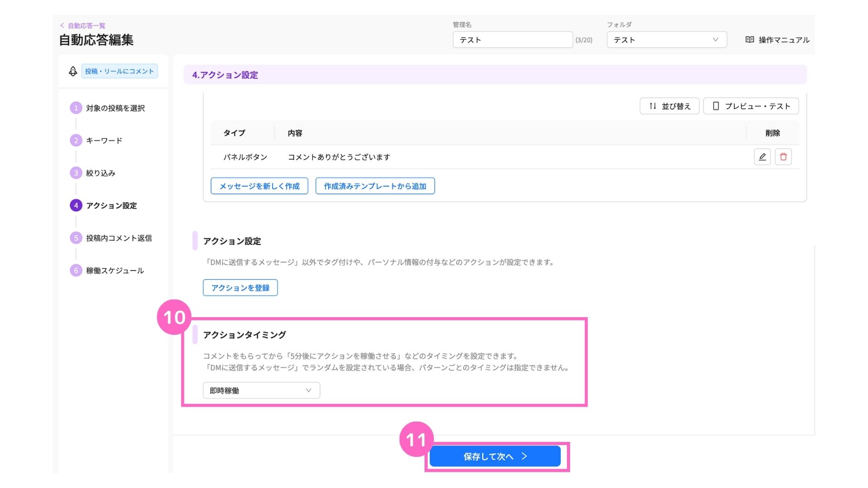This screenshot has height=488, width=868.
Task: Go to 対象の投稿を選択 step
Action: point(115,108)
